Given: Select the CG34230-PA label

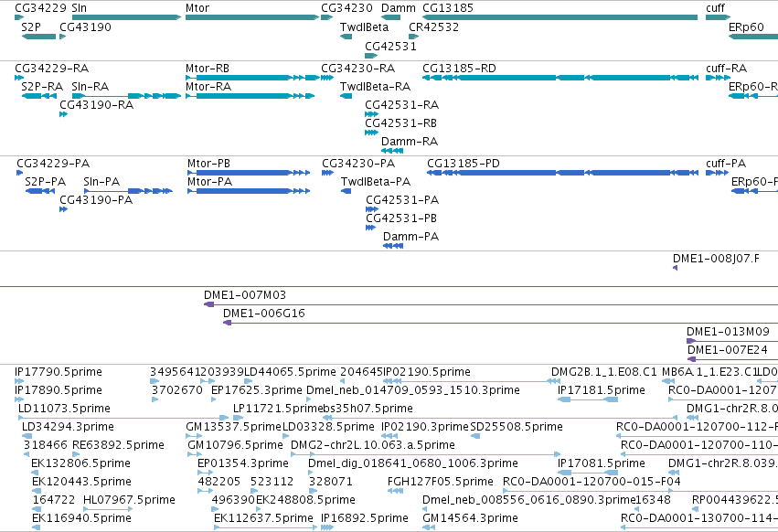Looking at the screenshot, I should [358, 164].
